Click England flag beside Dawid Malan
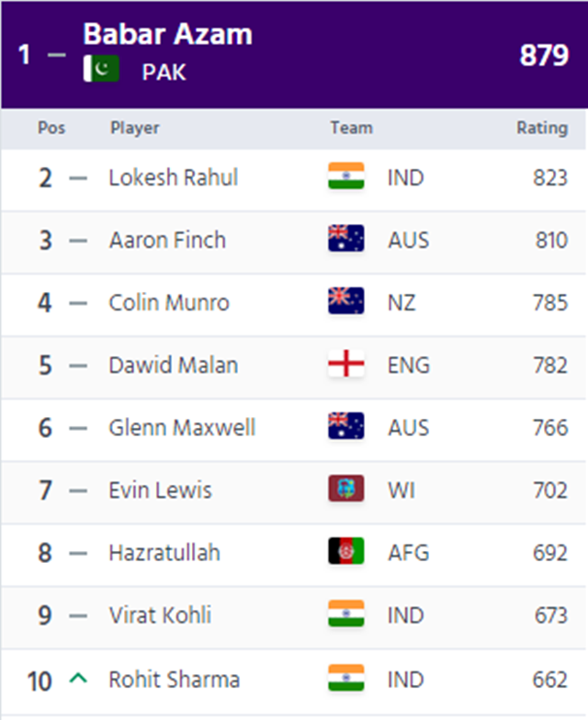Screen dimensions: 588x720 point(346,364)
